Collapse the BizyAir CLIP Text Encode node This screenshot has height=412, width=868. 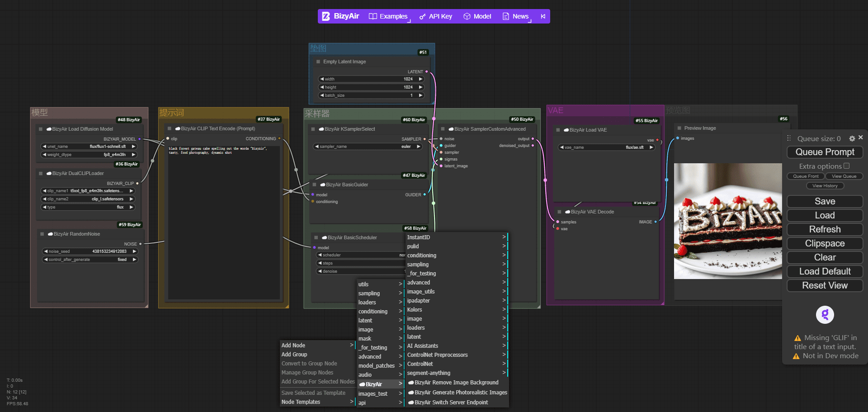(170, 128)
